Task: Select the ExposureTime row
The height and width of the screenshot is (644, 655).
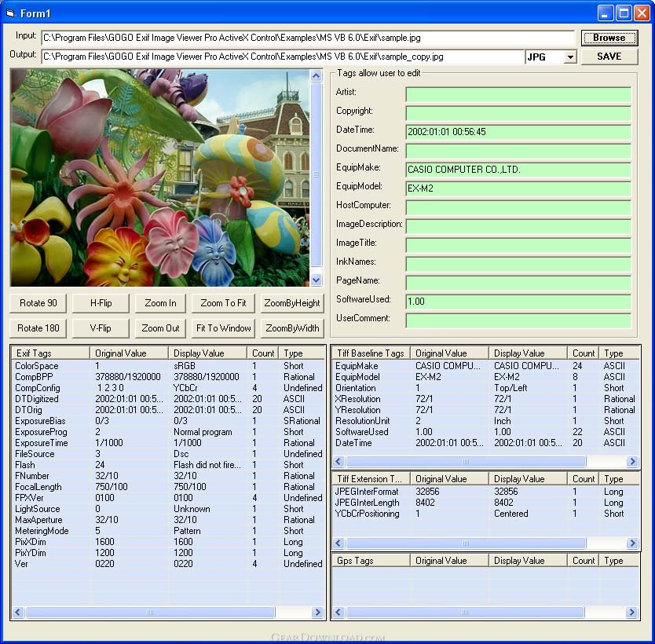Action: coord(168,443)
